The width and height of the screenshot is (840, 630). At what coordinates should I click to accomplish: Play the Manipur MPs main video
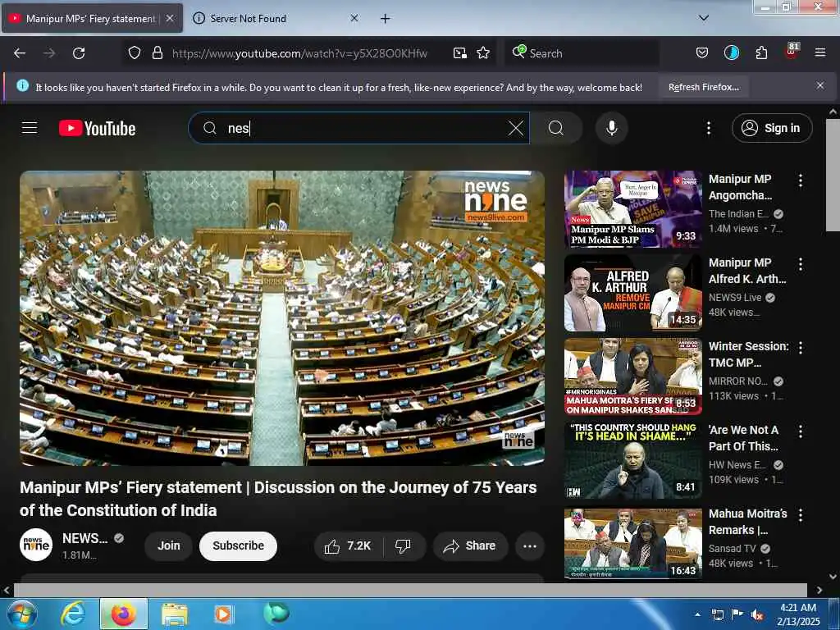282,317
